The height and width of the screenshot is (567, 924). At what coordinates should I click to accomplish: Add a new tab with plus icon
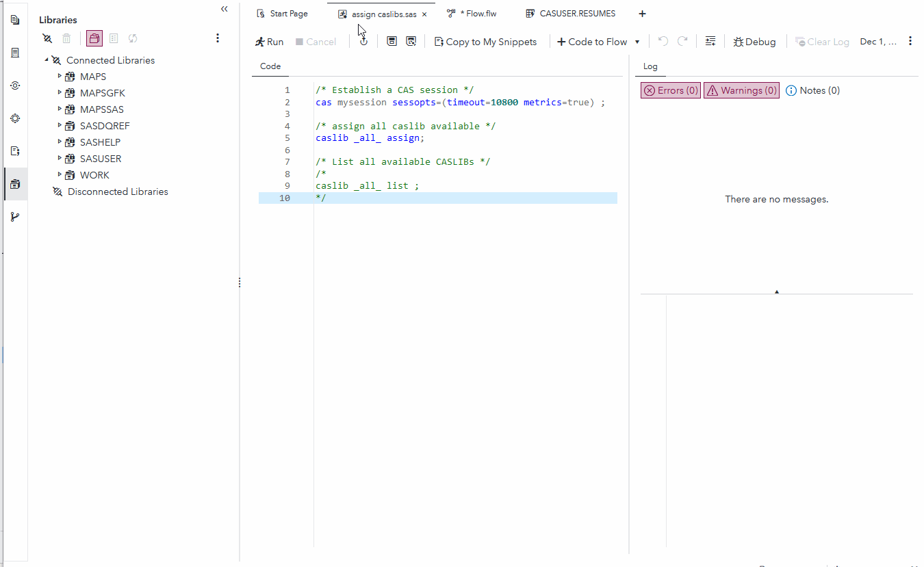642,14
